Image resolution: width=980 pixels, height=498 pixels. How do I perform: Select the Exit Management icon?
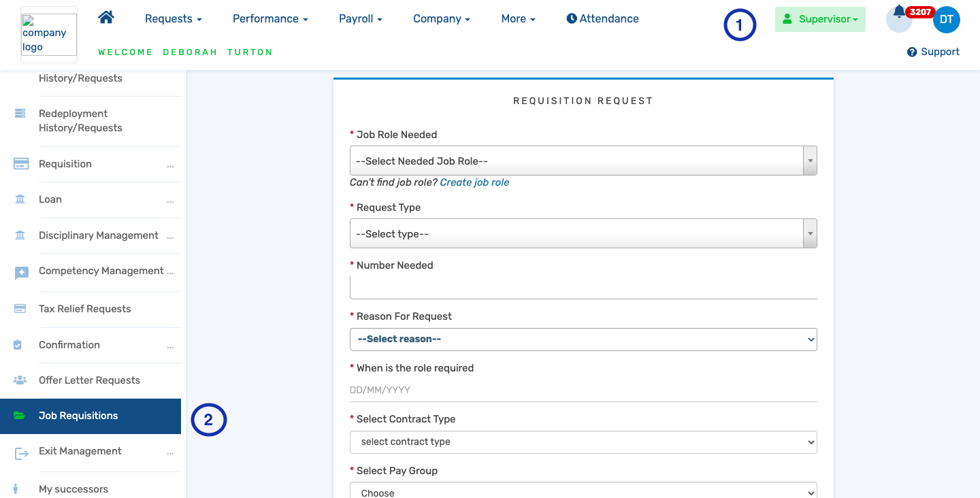tap(20, 451)
